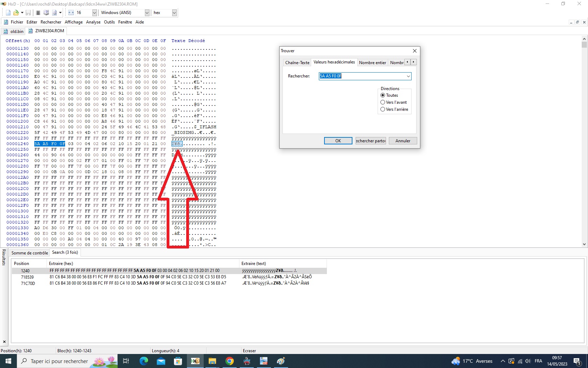Image resolution: width=588 pixels, height=368 pixels.
Task: Expand the open file dropdown arrow
Action: (22, 13)
